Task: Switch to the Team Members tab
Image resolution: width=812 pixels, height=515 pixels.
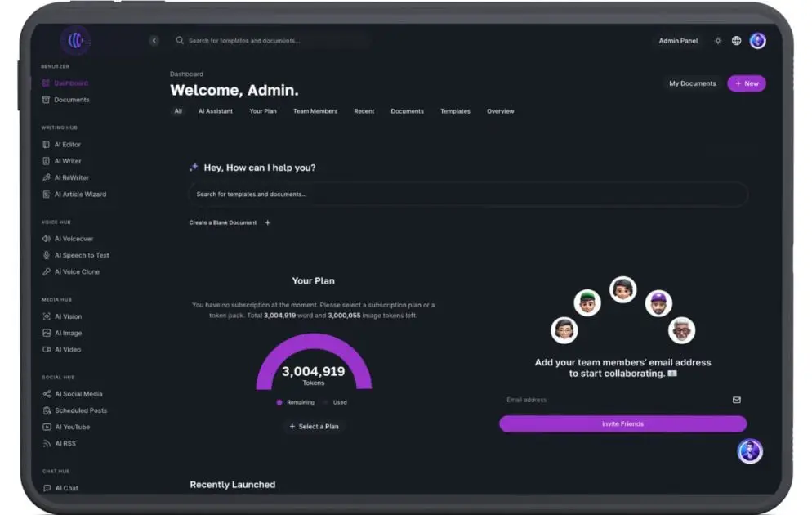Action: [315, 111]
